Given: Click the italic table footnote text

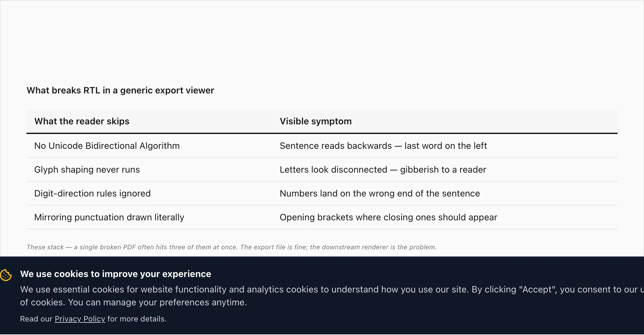Looking at the screenshot, I should tap(232, 247).
